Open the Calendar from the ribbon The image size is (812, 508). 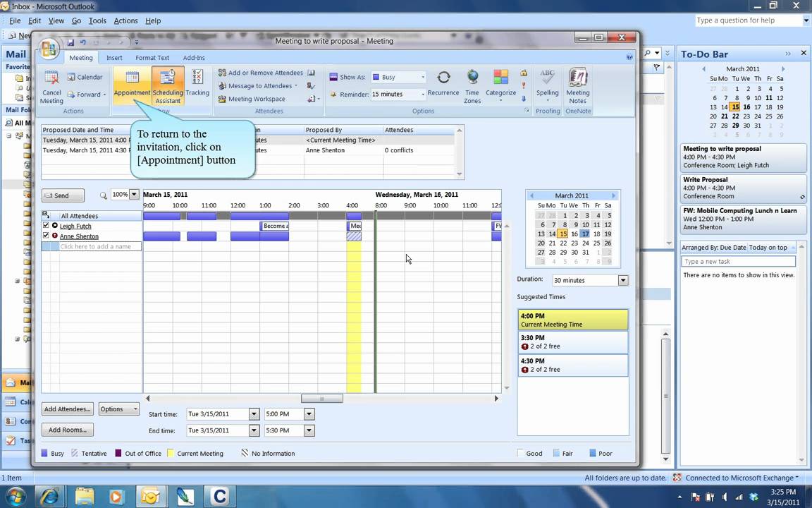pyautogui.click(x=85, y=77)
